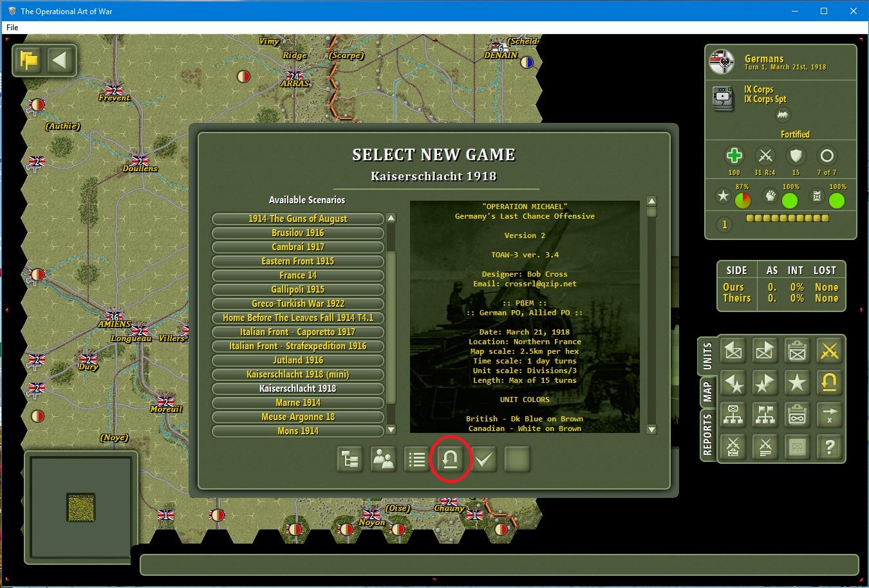Select Italian Front - Caporetto 1917 scenario
Viewport: 869px width, 588px height.
point(297,332)
